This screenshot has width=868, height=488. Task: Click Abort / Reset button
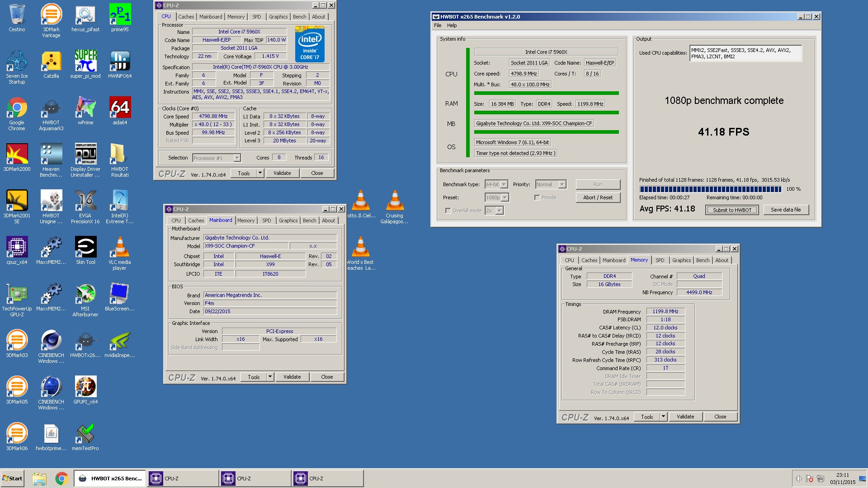click(598, 197)
